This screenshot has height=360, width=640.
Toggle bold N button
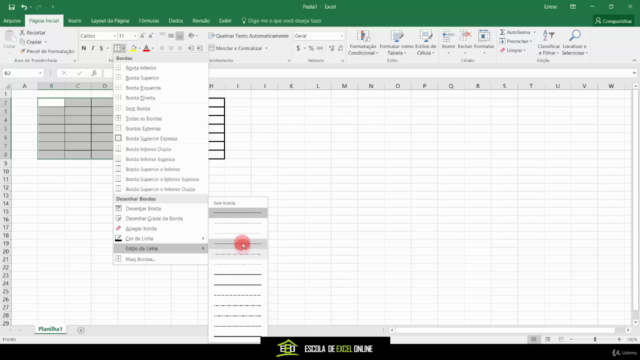coord(84,48)
